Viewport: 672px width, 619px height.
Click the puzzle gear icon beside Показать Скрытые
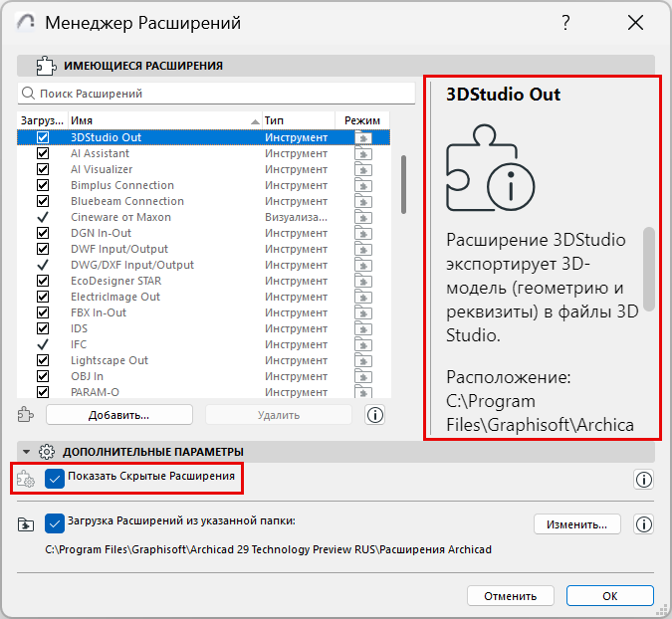[x=26, y=479]
